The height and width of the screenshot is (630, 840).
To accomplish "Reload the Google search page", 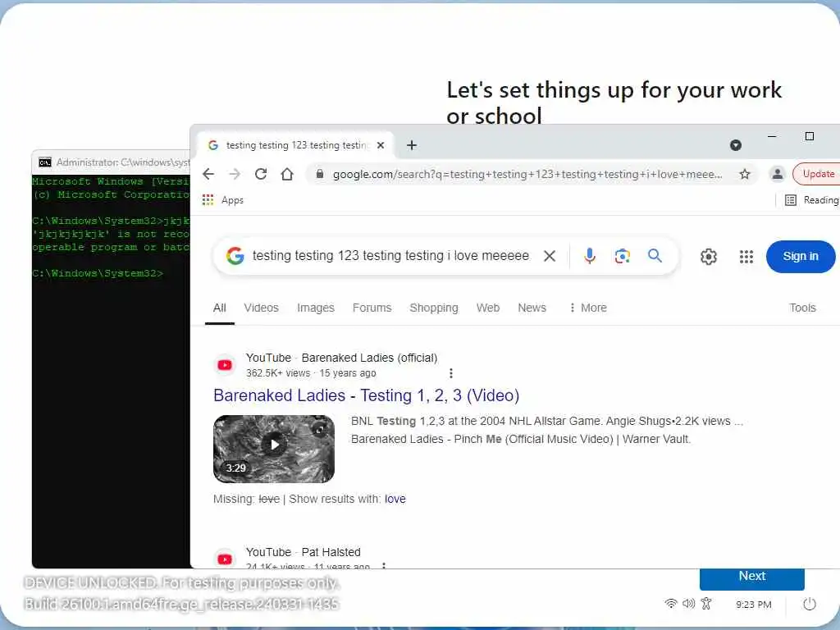I will coord(261,174).
